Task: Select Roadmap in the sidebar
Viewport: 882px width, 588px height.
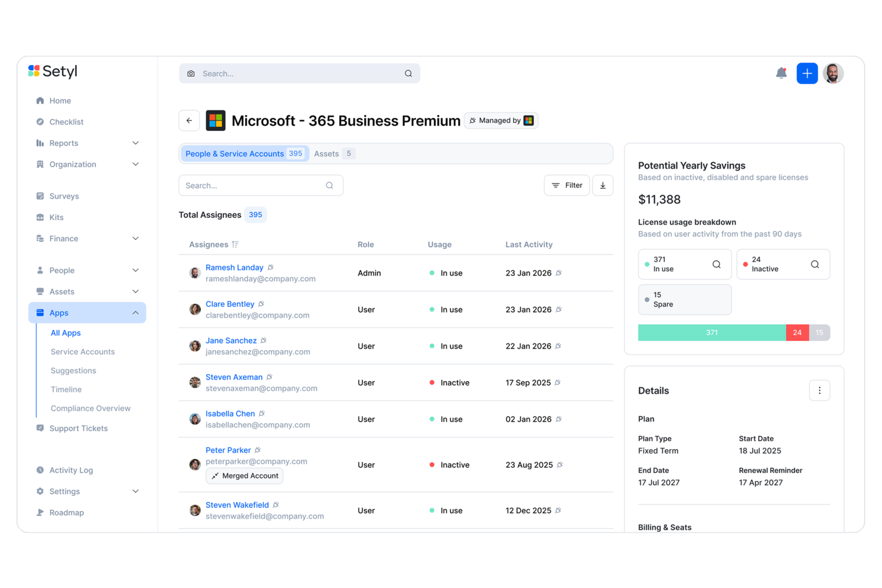Action: tap(66, 512)
